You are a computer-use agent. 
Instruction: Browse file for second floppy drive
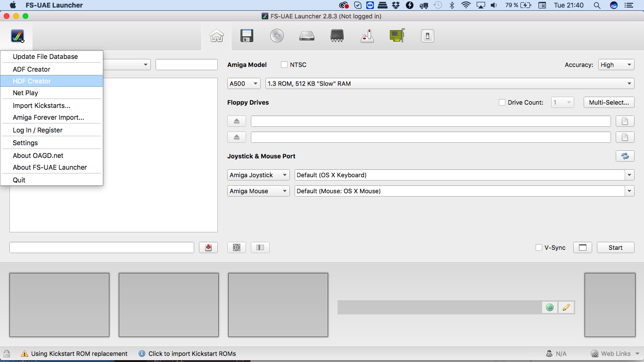(625, 137)
